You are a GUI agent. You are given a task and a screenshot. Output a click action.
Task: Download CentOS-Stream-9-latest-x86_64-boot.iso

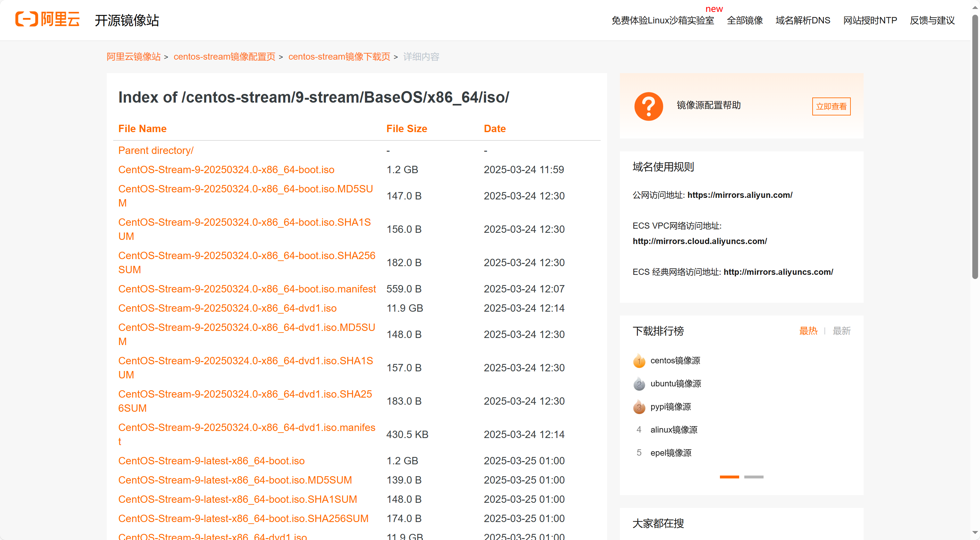[x=211, y=460]
